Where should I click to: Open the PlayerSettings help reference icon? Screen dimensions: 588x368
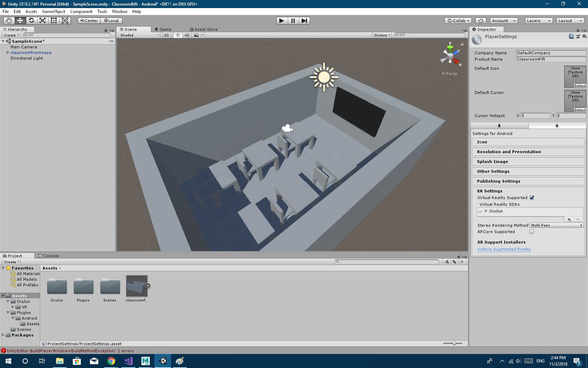click(571, 36)
